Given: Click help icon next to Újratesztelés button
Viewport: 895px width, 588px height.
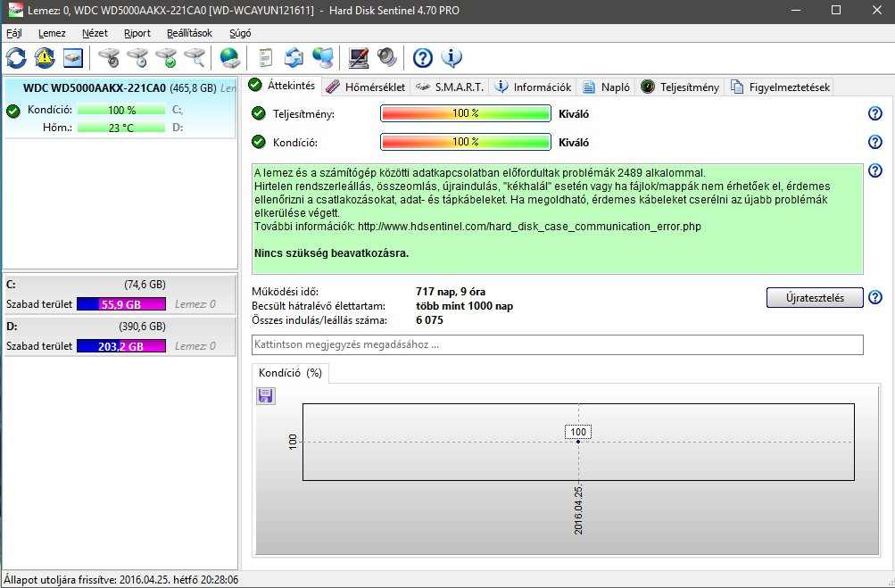Looking at the screenshot, I should [x=875, y=297].
